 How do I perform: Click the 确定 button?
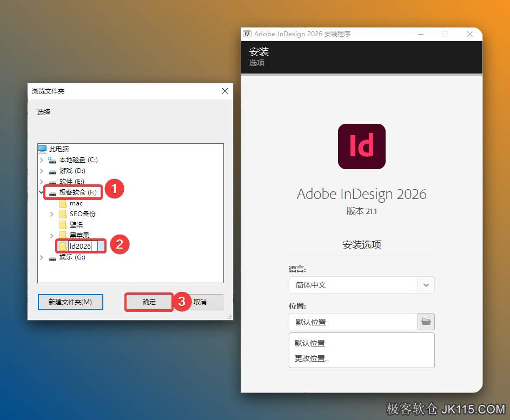(149, 302)
